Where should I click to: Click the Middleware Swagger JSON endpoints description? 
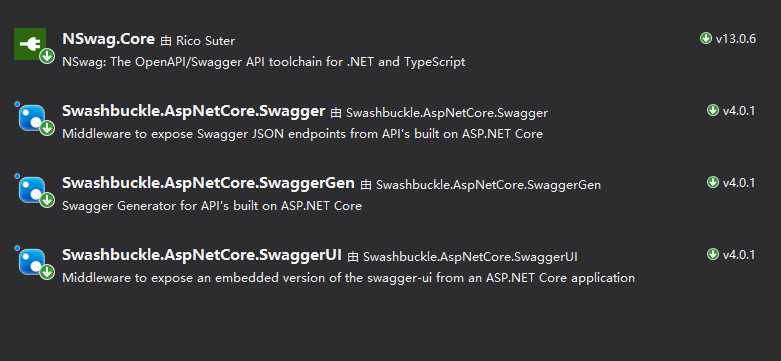click(x=302, y=134)
